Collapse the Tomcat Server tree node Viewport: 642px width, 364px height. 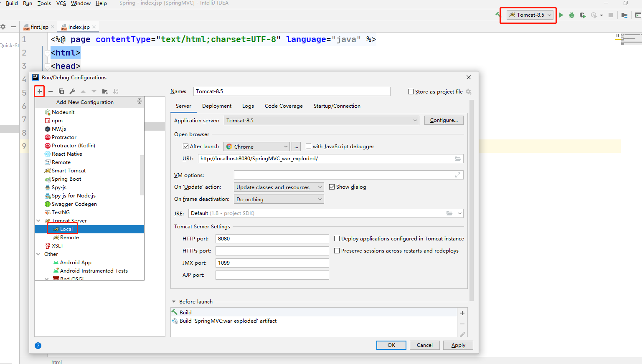(38, 221)
